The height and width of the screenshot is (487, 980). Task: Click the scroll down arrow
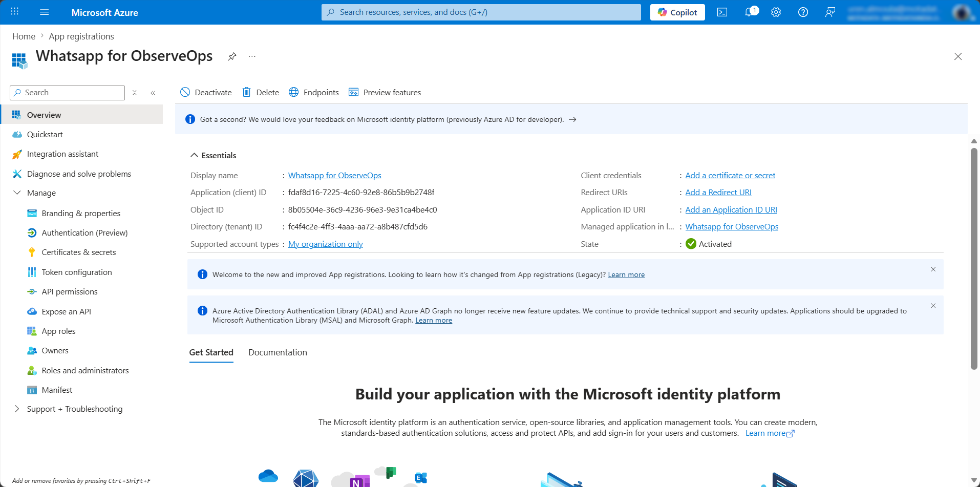(x=974, y=480)
